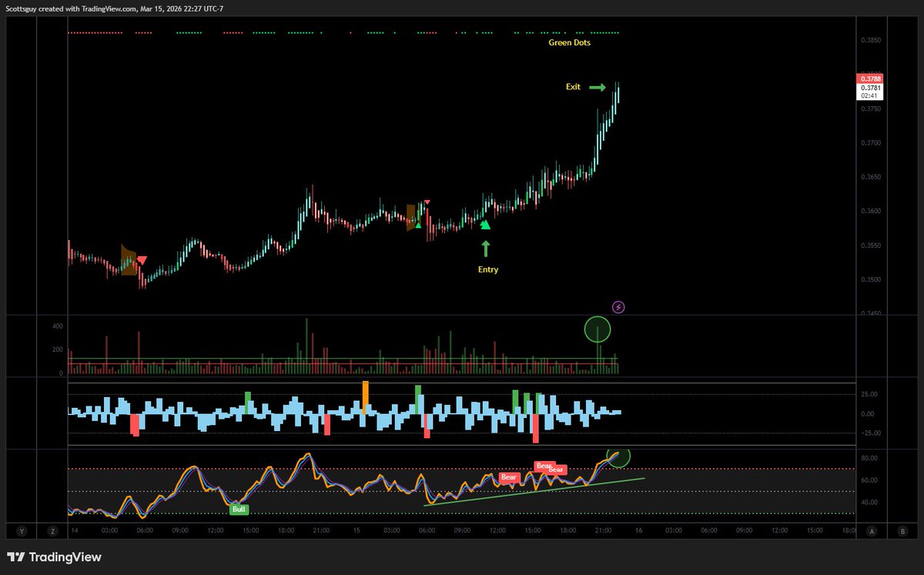The width and height of the screenshot is (924, 575).
Task: Open the TradingView logo link
Action: (x=54, y=557)
